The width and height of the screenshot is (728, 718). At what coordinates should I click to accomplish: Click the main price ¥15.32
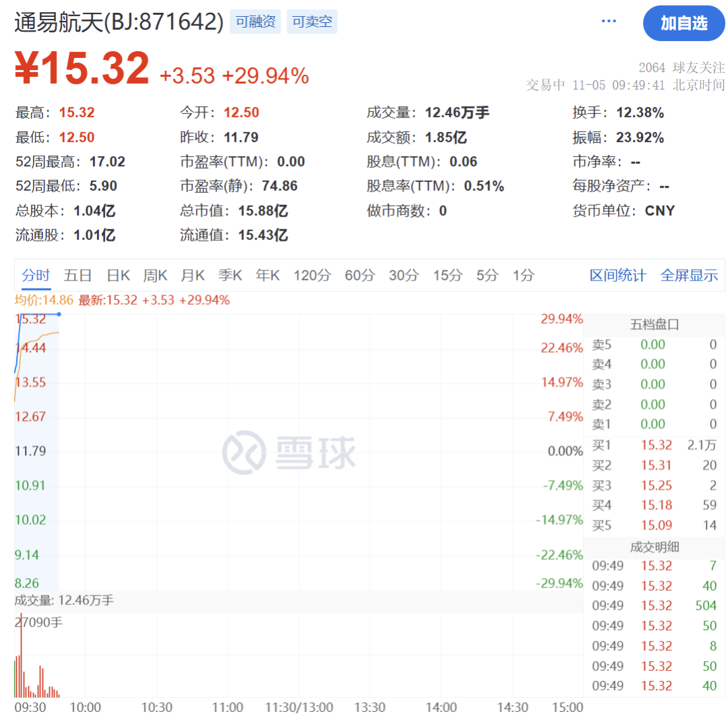[82, 68]
